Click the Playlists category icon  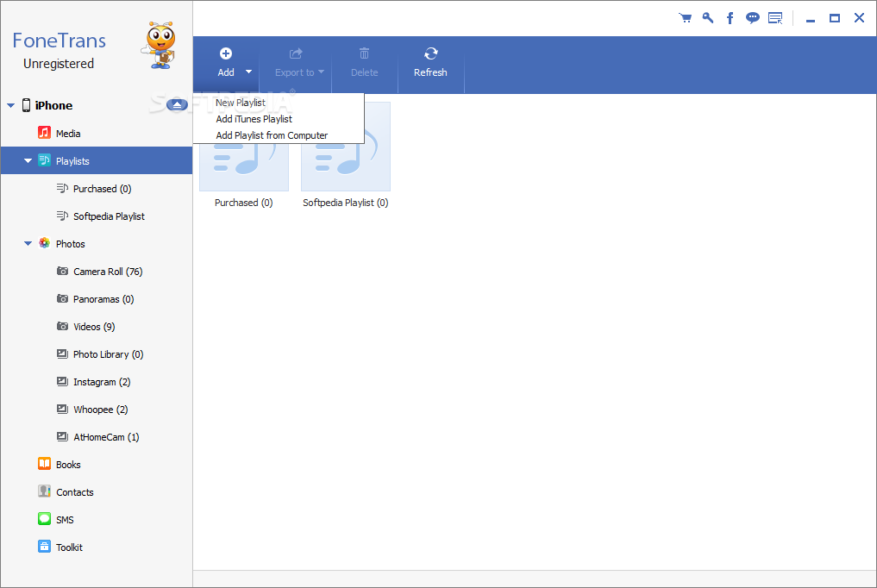click(x=44, y=160)
